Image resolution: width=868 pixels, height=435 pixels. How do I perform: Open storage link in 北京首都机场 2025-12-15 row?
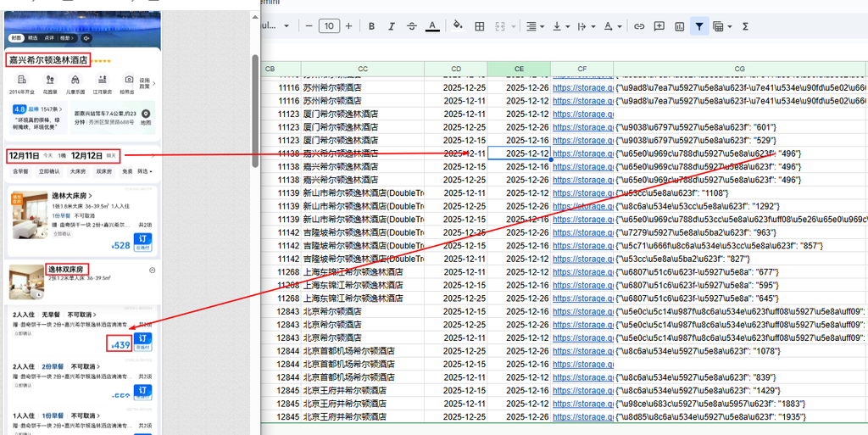tap(583, 364)
